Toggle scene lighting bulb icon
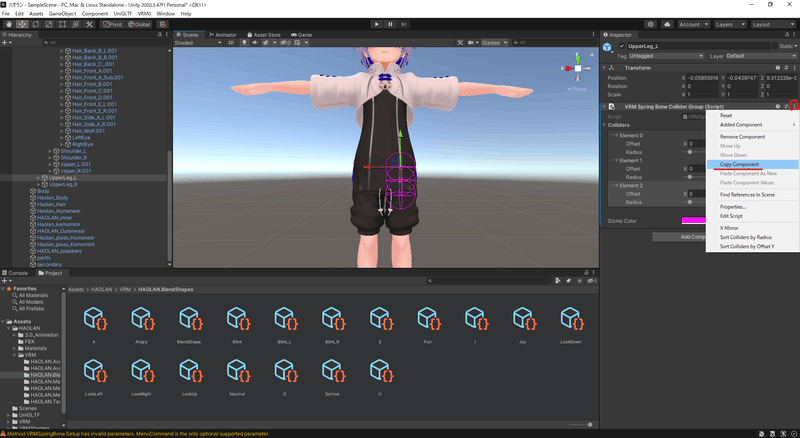 [244, 42]
